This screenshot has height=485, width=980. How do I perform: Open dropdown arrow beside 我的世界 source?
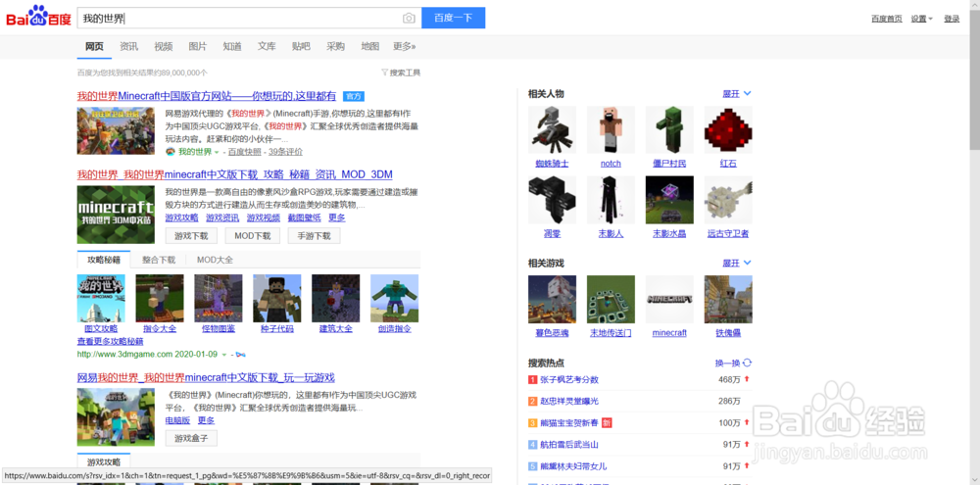coord(217,152)
